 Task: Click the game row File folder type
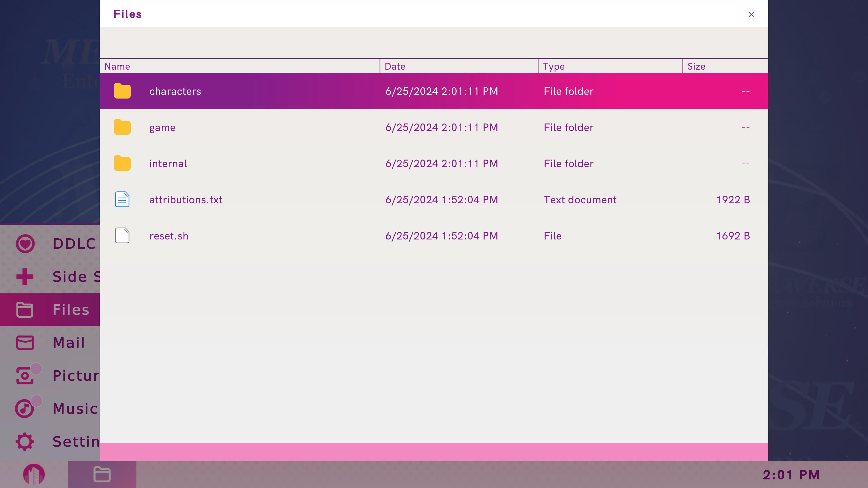point(568,127)
